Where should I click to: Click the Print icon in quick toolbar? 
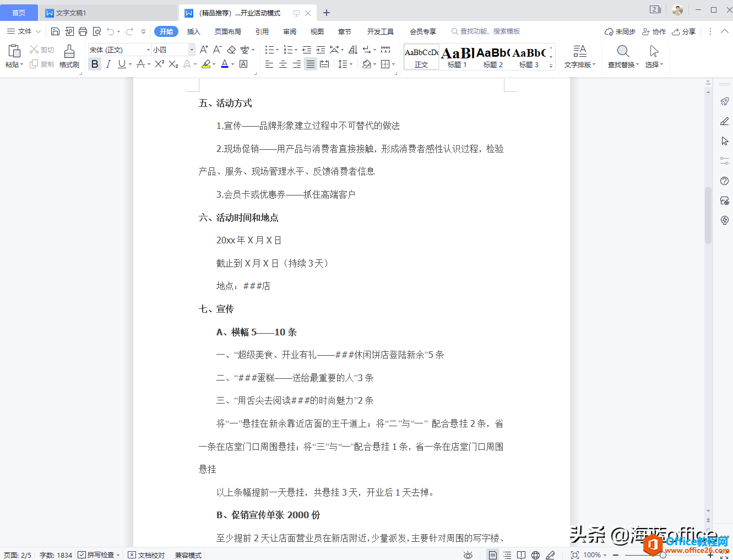click(83, 31)
